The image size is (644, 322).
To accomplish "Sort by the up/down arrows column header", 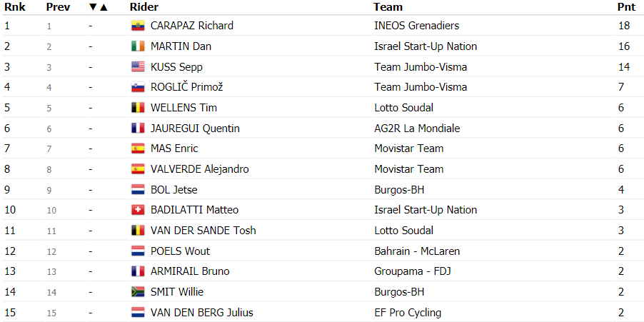I will point(98,7).
